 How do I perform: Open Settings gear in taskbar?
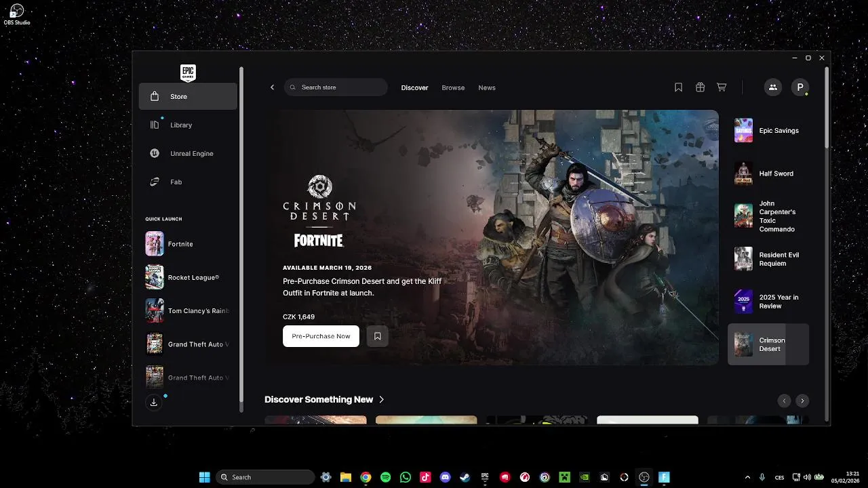(x=325, y=477)
